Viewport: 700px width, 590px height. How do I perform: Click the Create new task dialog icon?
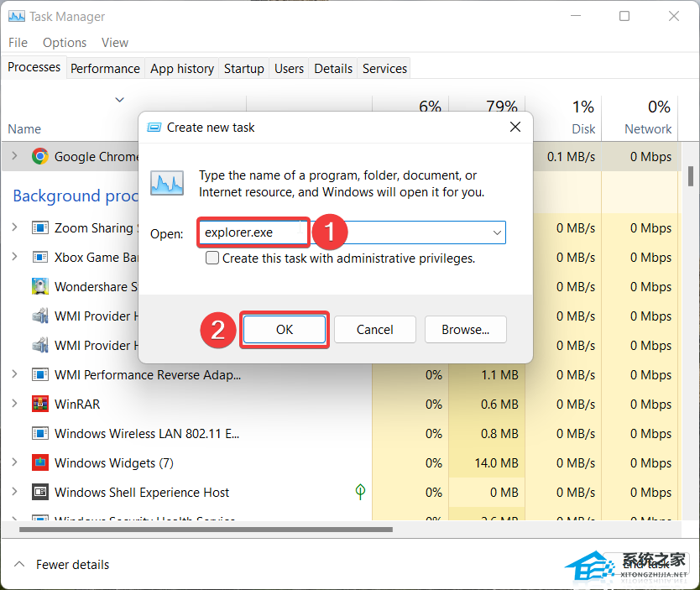[154, 128]
